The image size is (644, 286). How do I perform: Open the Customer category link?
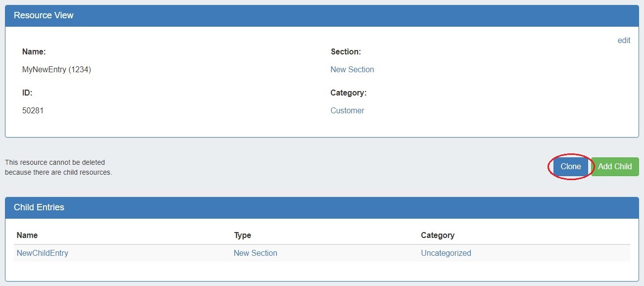(x=347, y=111)
